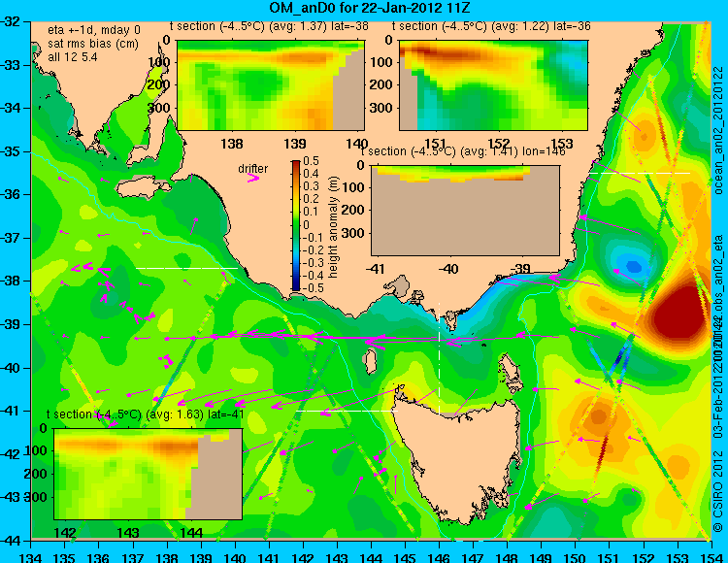The image size is (728, 563).
Task: Select the 'eta +-1d, mday 0' annotation
Action: coord(94,30)
